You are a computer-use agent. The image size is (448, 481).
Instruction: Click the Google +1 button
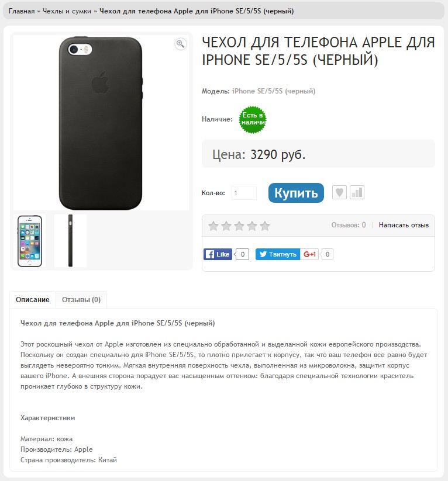(309, 254)
